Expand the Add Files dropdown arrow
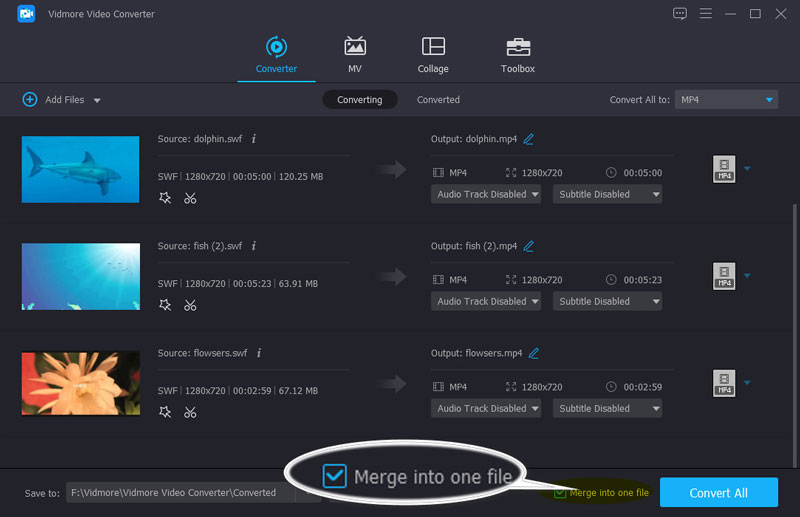Image resolution: width=800 pixels, height=517 pixels. (97, 100)
